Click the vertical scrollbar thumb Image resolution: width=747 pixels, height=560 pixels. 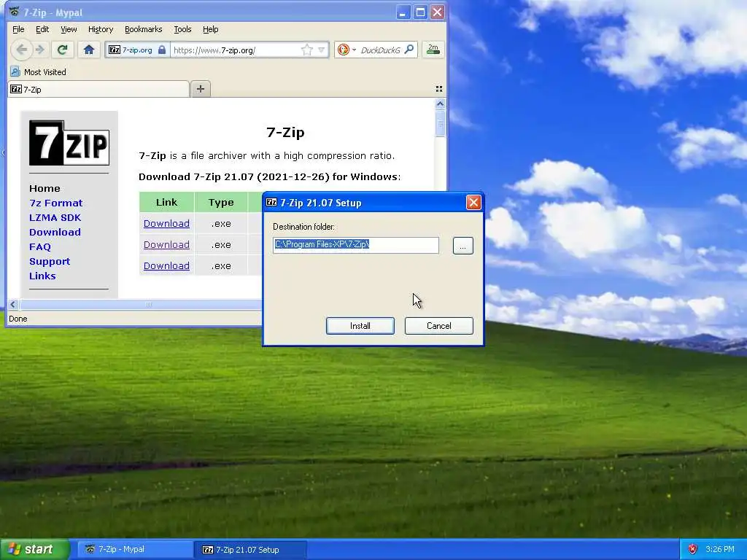pyautogui.click(x=440, y=123)
